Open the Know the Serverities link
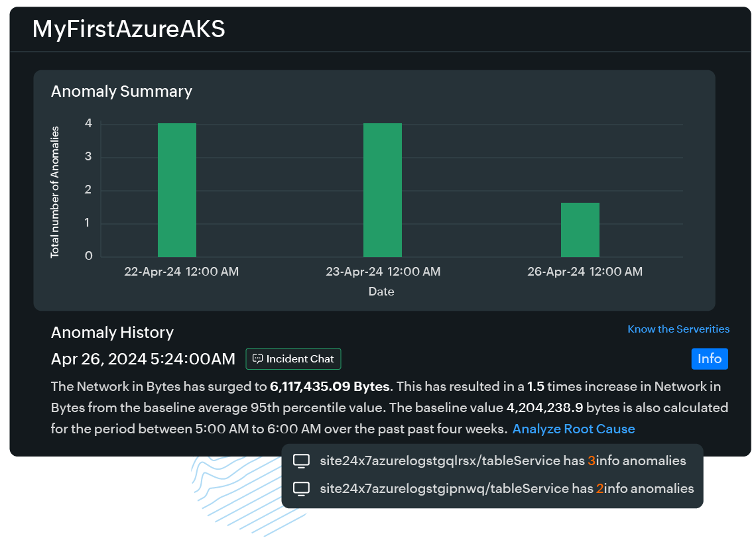 (678, 329)
